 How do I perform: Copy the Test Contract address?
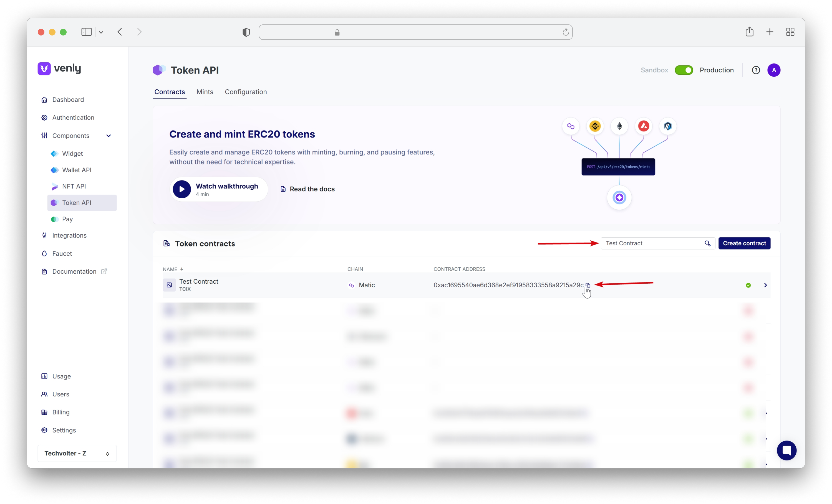click(588, 285)
